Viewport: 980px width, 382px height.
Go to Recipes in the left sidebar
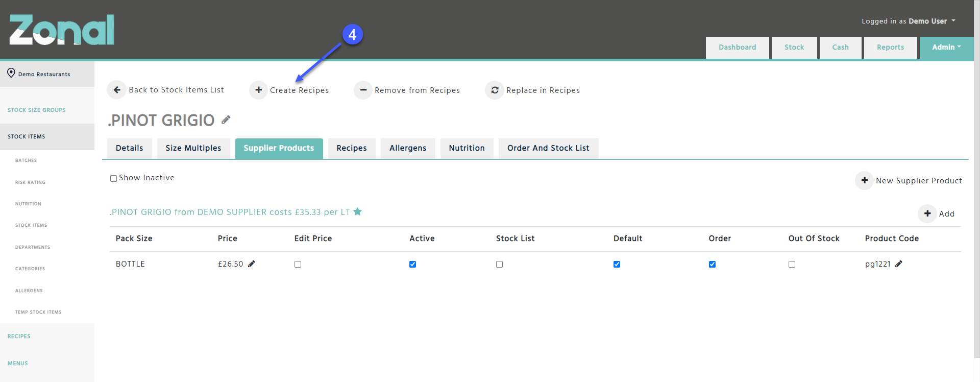pyautogui.click(x=19, y=336)
